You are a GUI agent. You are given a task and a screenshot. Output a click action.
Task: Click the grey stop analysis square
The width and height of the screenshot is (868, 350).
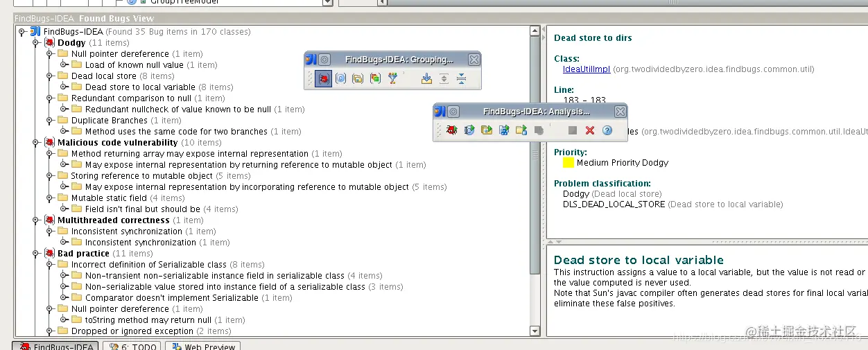point(573,130)
